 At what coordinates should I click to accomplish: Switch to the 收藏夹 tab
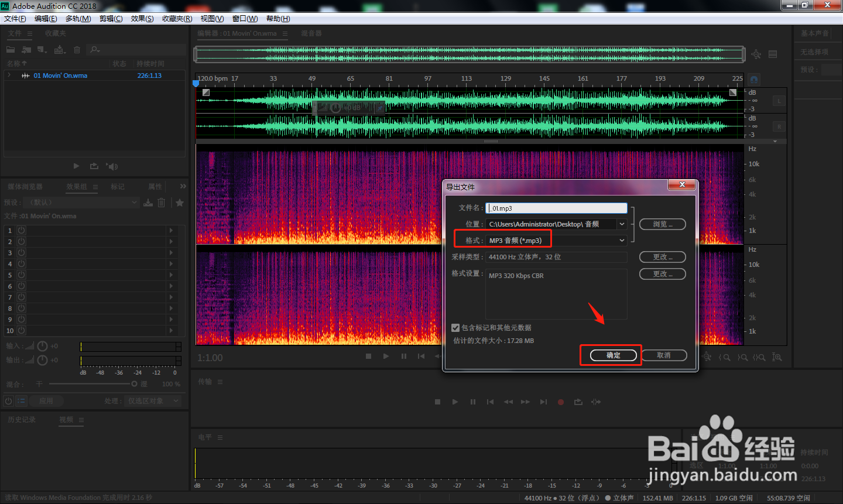[56, 33]
